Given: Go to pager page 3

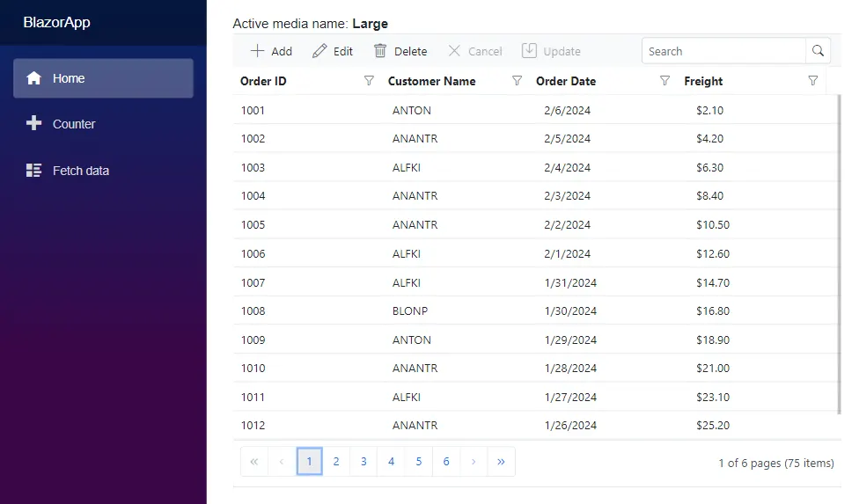Looking at the screenshot, I should point(363,461).
